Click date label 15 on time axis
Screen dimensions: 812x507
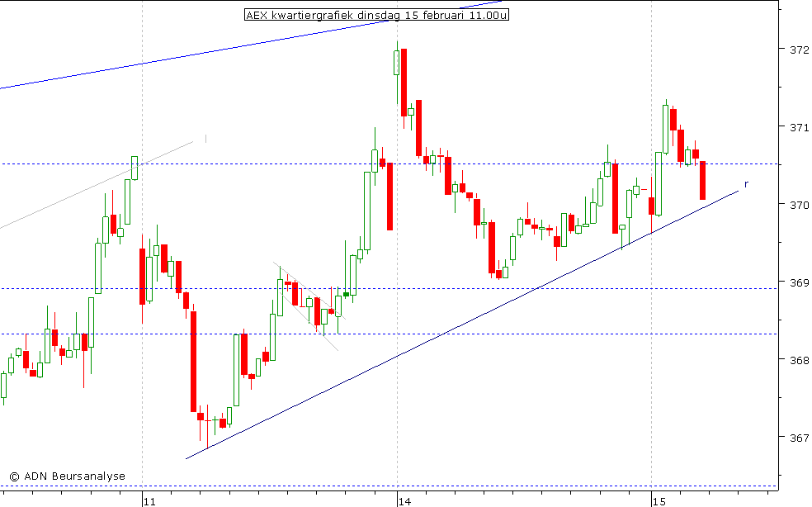(x=659, y=501)
